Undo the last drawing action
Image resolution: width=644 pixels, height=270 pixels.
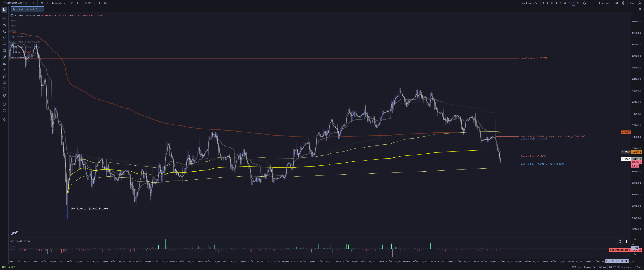[4, 104]
